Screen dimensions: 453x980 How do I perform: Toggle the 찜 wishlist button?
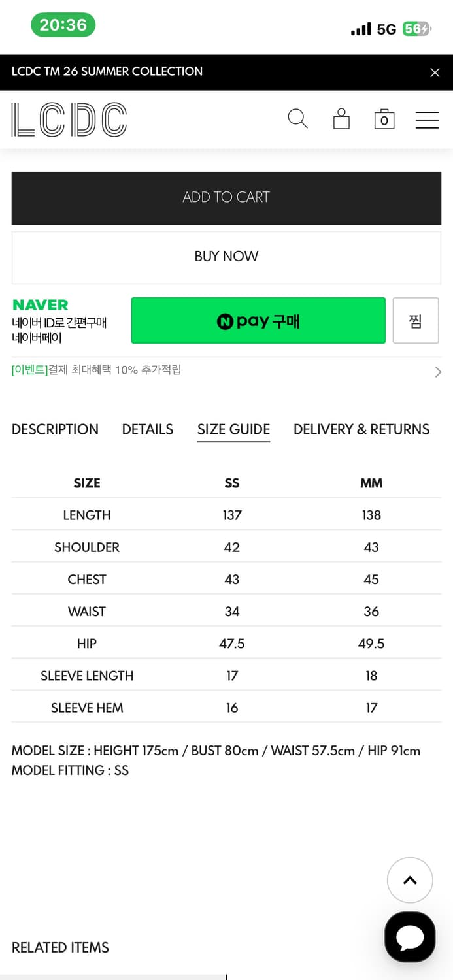tap(416, 321)
